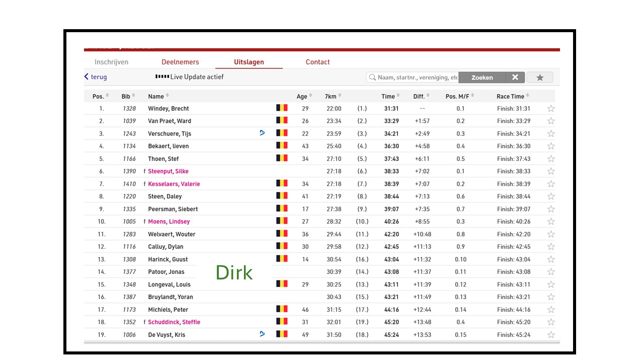Screen dimensions: 644x362
Task: Click the star for Bekaert, lieven's row
Action: pos(551,146)
